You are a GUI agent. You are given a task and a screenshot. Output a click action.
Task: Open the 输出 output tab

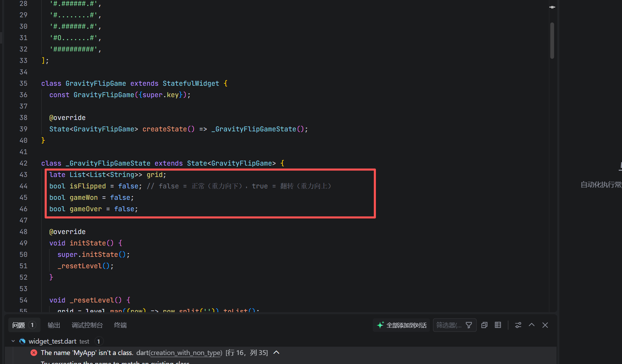(54, 325)
